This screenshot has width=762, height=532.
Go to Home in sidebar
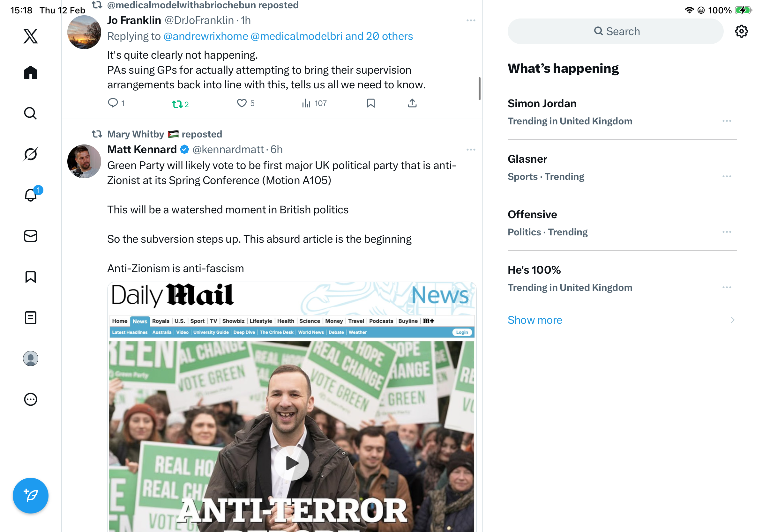point(31,72)
